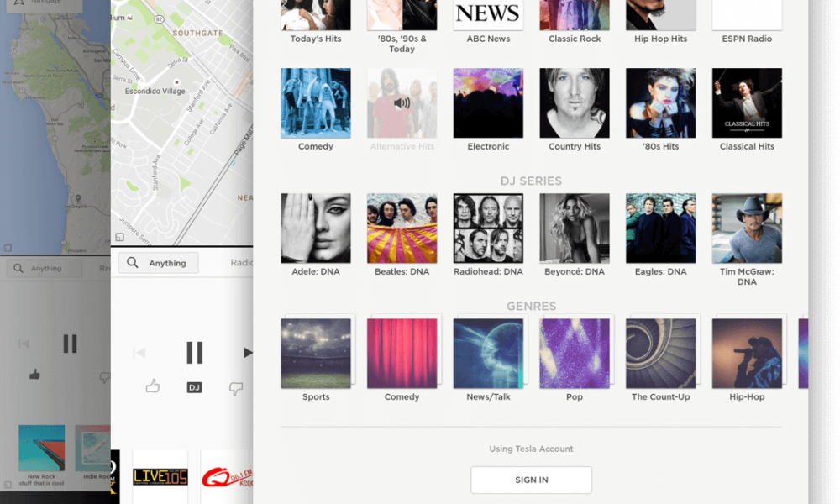Image resolution: width=840 pixels, height=504 pixels.
Task: Play the Country Hits station
Action: click(575, 102)
